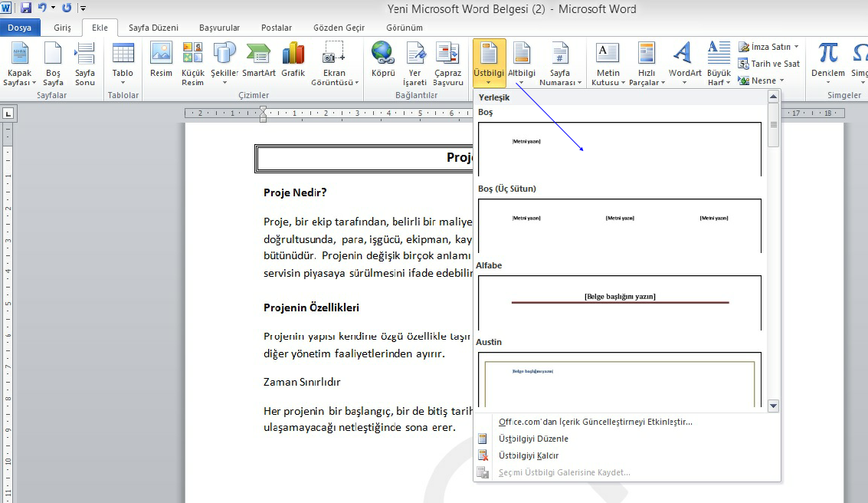Image resolution: width=868 pixels, height=503 pixels.
Task: Insert Küçük Resim clip art
Action: pyautogui.click(x=192, y=64)
